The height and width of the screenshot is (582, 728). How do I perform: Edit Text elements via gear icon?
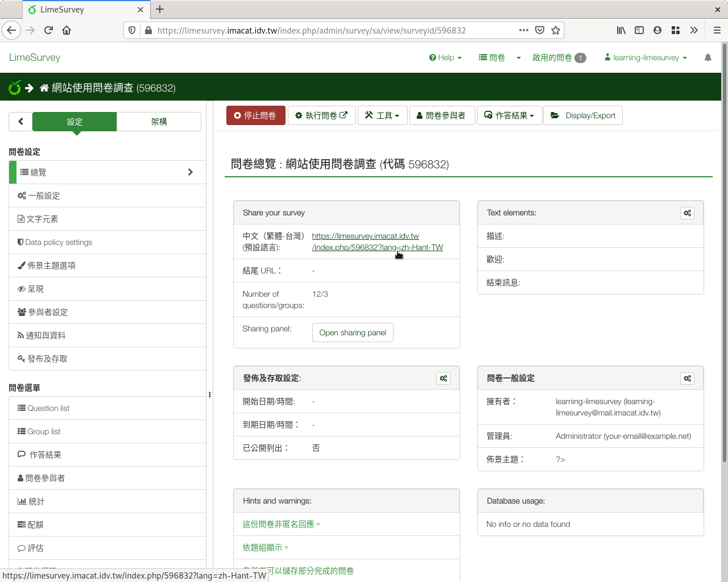688,213
